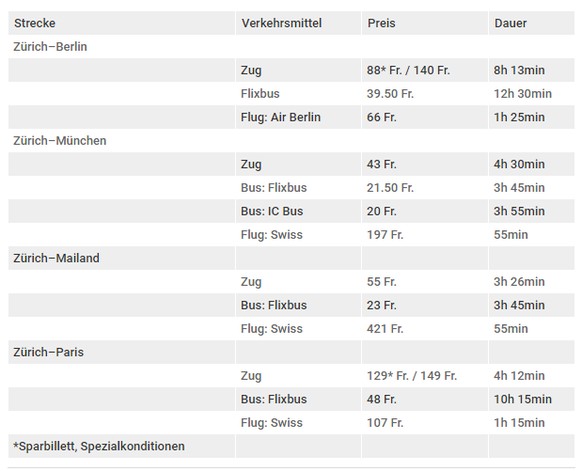Select the Zürich–Paris route label

(48, 352)
